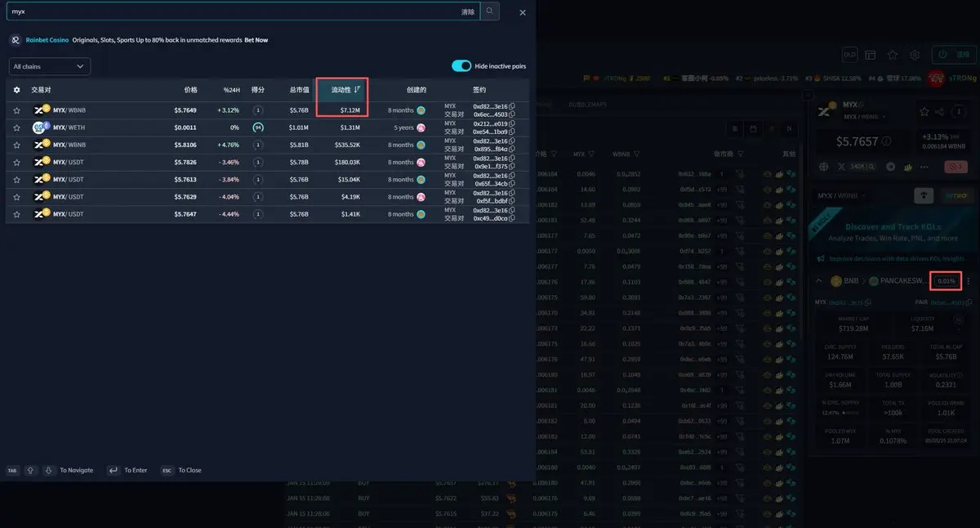Image resolution: width=980 pixels, height=528 pixels.
Task: Copy pair address 0x6ec...4503
Action: [512, 114]
